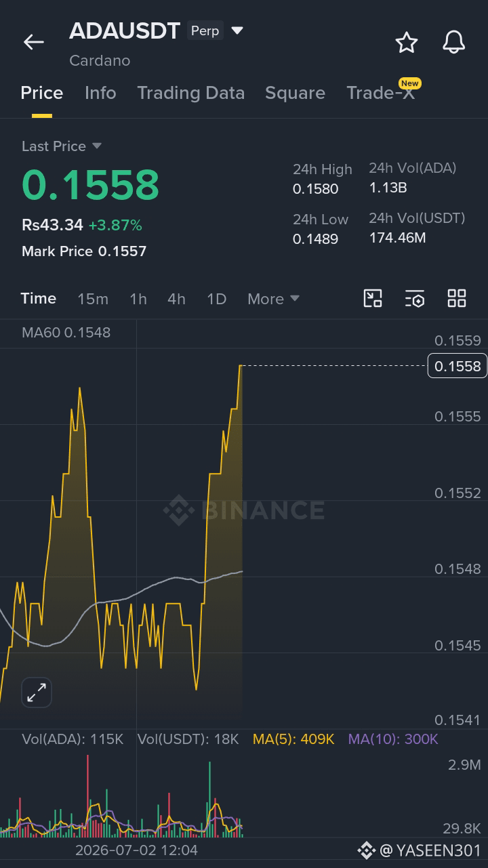
Task: Click the Mark Price 0.1557 text
Action: coord(84,251)
